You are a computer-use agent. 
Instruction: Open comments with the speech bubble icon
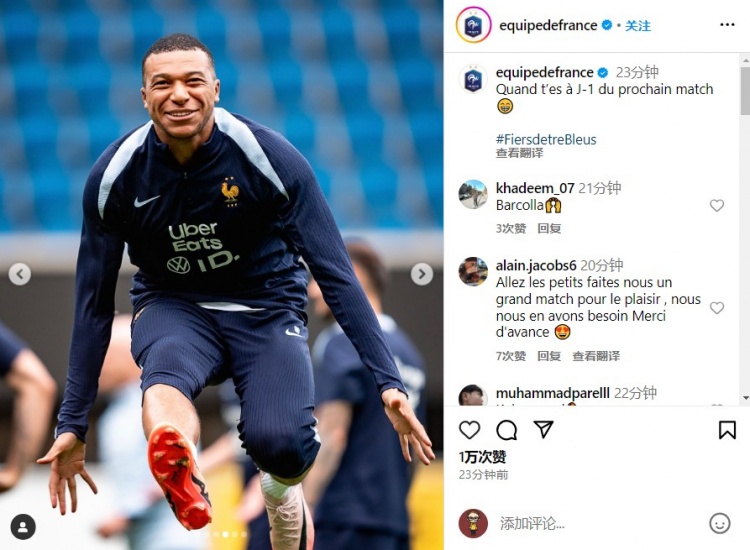click(x=507, y=430)
